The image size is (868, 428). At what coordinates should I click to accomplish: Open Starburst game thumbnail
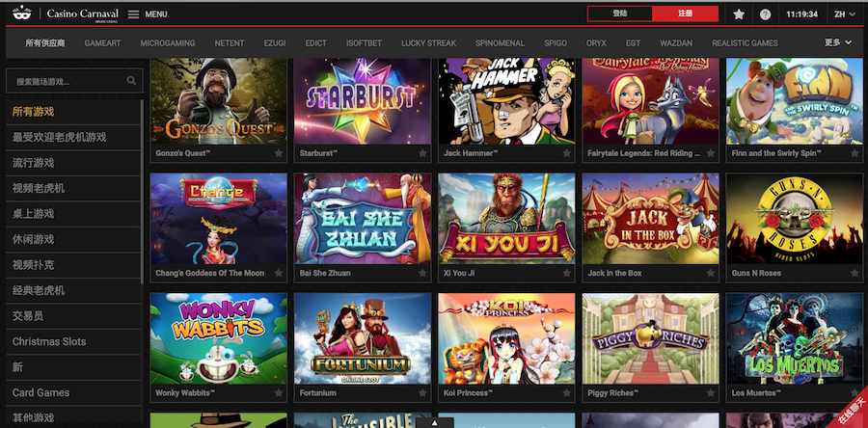tap(363, 100)
